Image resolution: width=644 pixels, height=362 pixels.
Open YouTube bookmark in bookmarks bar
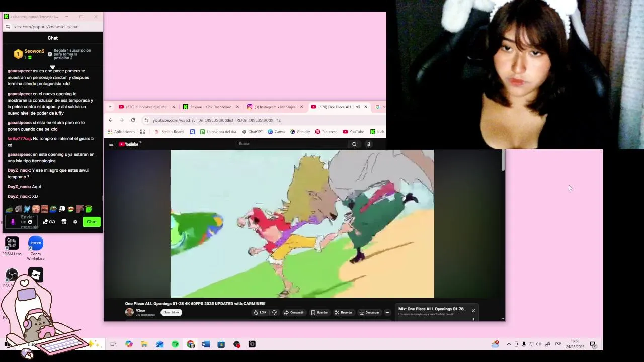(354, 132)
